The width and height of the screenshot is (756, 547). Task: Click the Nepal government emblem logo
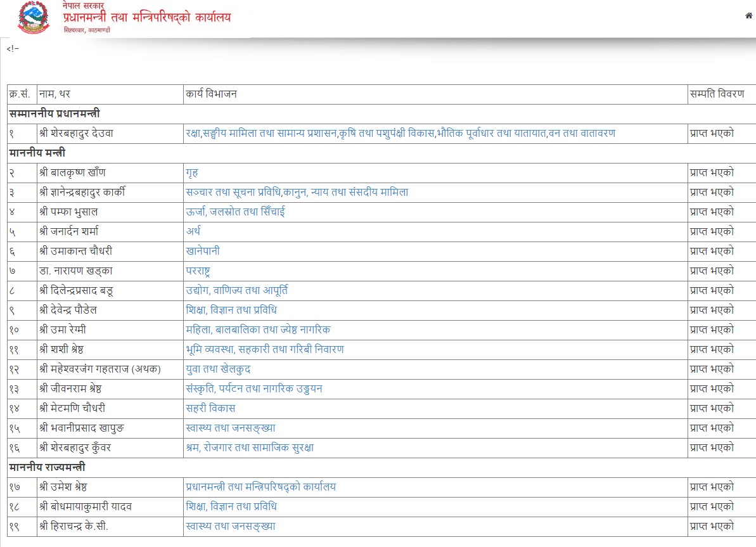[x=33, y=17]
